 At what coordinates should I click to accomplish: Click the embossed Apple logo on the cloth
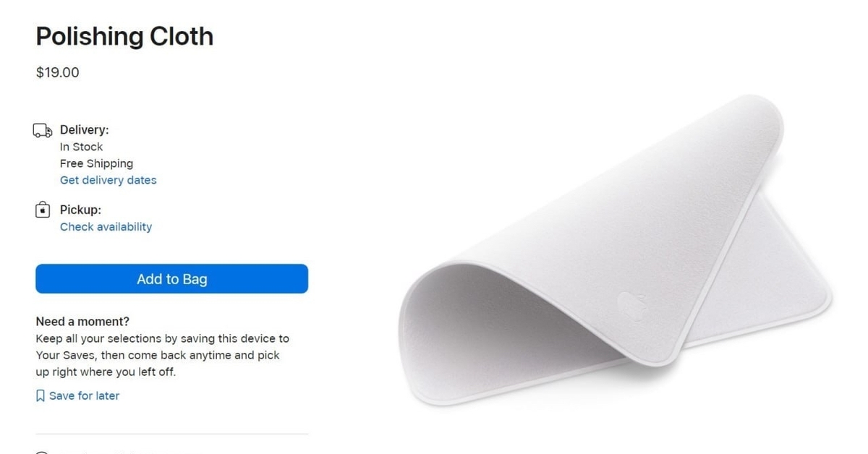(x=629, y=304)
